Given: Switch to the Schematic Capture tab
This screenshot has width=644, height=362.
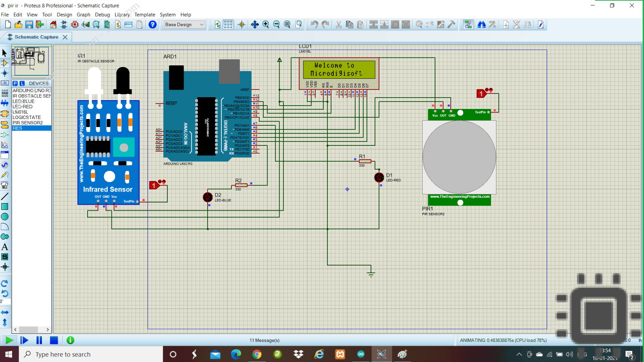Looking at the screenshot, I should pos(36,37).
